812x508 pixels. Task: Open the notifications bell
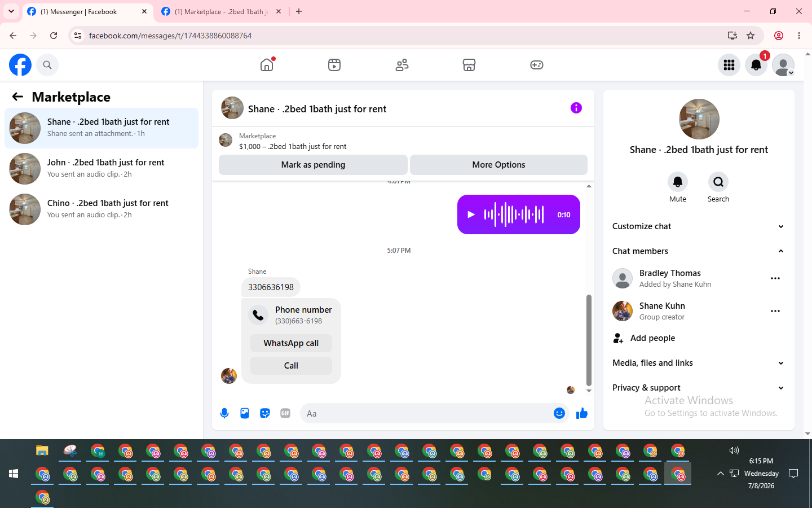pos(756,65)
